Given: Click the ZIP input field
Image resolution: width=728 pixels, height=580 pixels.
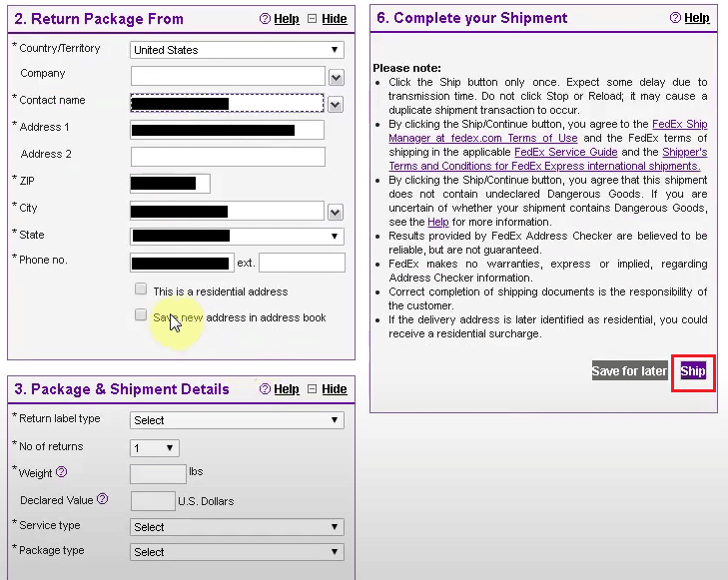Looking at the screenshot, I should tap(171, 184).
